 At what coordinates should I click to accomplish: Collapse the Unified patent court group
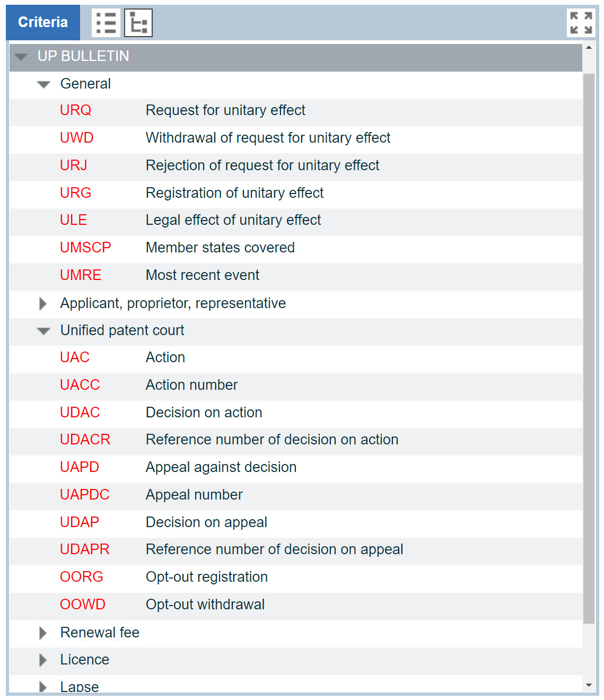[43, 331]
